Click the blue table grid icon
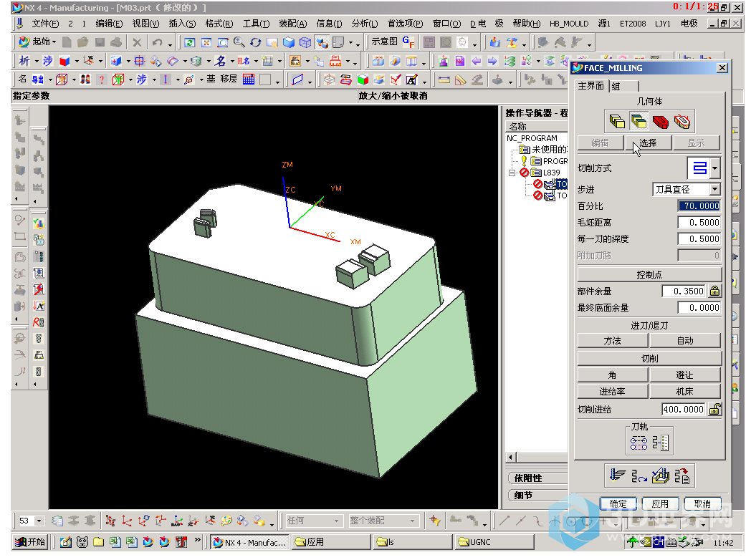This screenshot has height=560, width=751. point(249,79)
